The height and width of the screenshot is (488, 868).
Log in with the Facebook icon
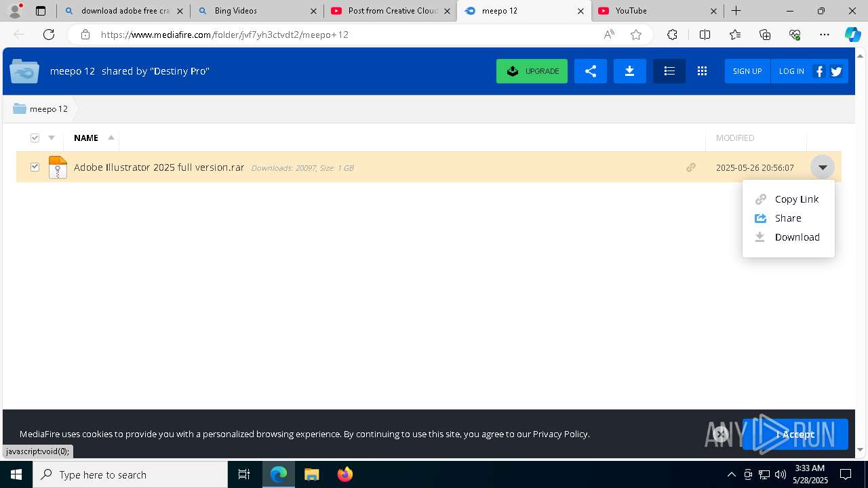(819, 71)
